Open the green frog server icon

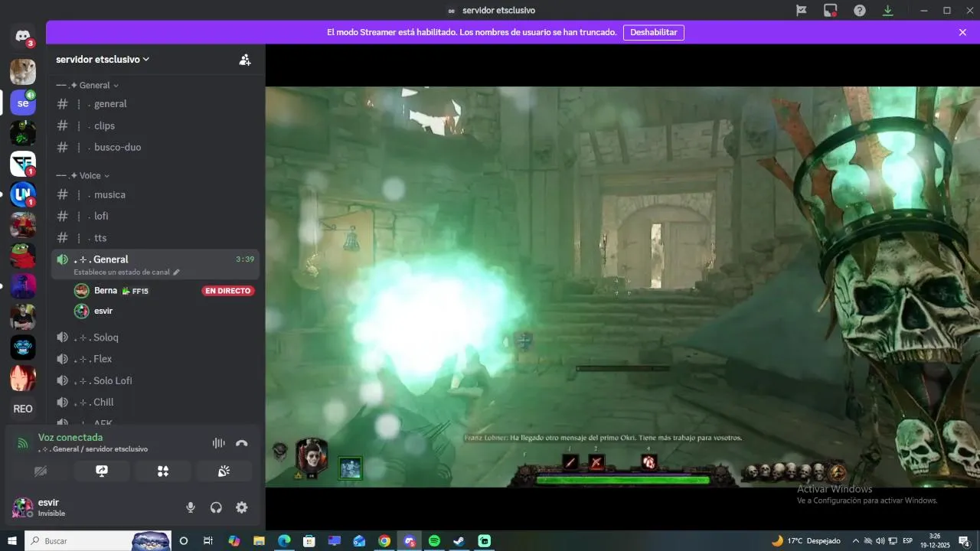[x=23, y=256]
